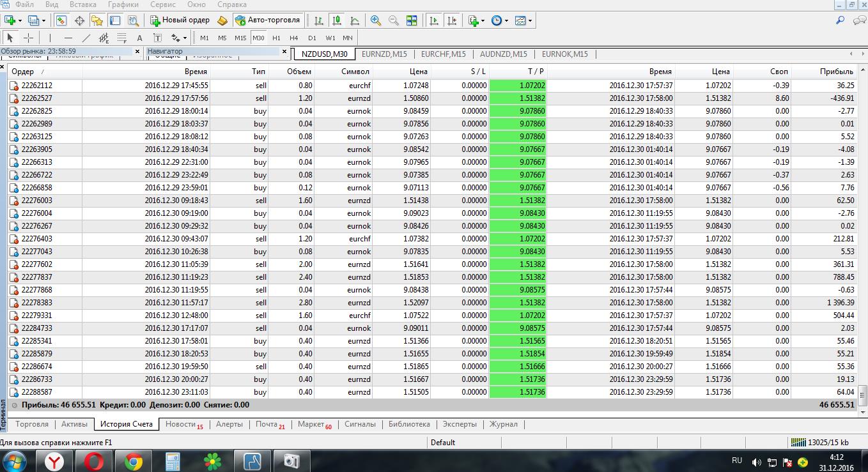Open the Графики menu
The image size is (868, 472).
click(x=123, y=4)
